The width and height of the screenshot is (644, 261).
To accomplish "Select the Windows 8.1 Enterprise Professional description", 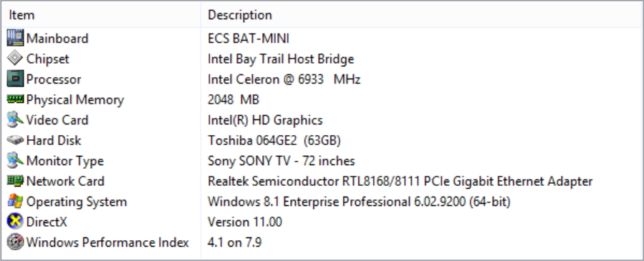I will point(359,202).
